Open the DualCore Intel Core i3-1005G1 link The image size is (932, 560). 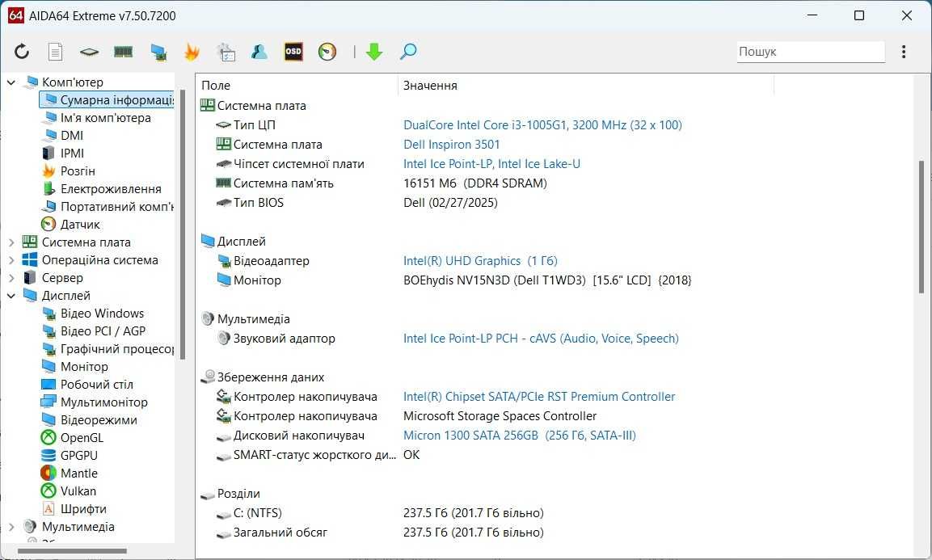point(542,125)
